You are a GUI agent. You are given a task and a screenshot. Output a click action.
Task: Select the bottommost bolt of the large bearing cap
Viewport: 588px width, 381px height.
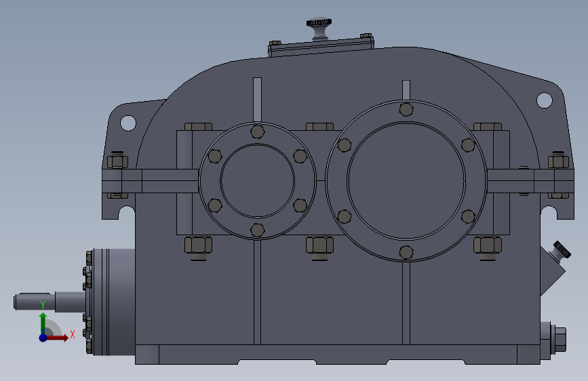coord(406,252)
